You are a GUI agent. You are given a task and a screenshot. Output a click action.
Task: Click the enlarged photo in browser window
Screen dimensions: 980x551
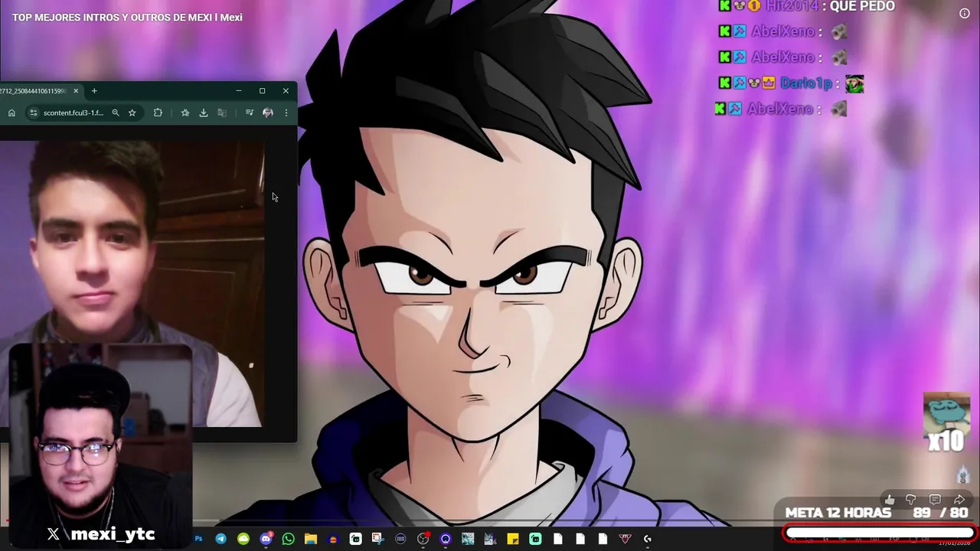[132, 283]
